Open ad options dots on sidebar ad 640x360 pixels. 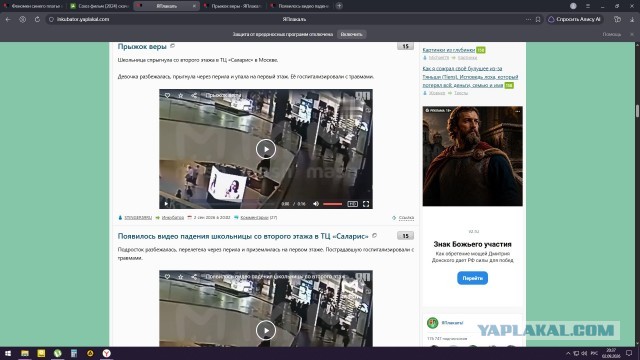click(x=518, y=111)
